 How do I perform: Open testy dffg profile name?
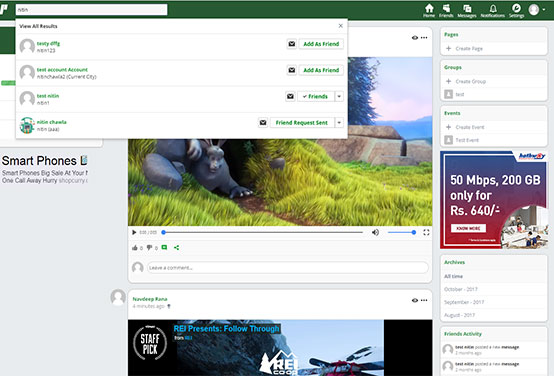pyautogui.click(x=48, y=43)
